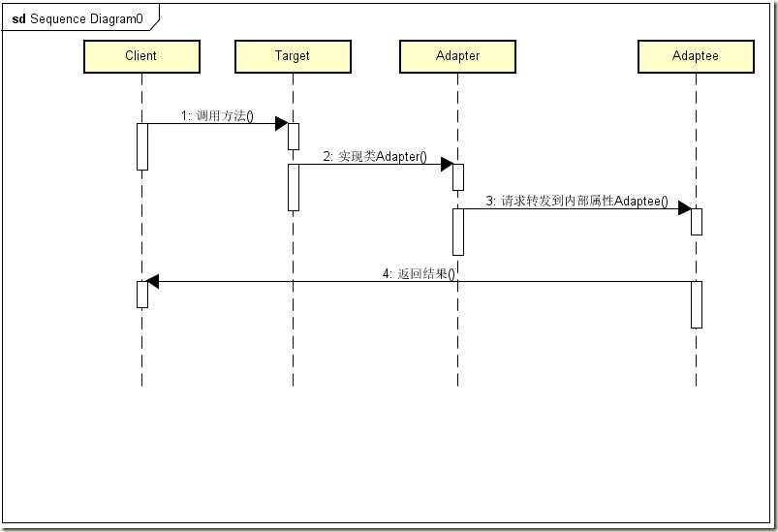Screen dimensions: 778x532
Task: Click arrowhead of return message 4 at Client
Action: 152,281
